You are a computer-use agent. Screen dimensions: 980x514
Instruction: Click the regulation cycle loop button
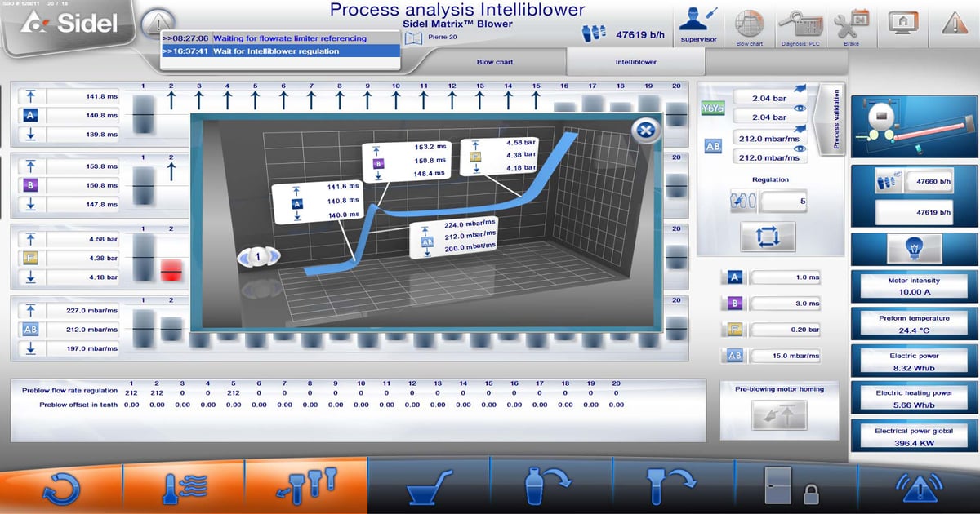click(768, 237)
